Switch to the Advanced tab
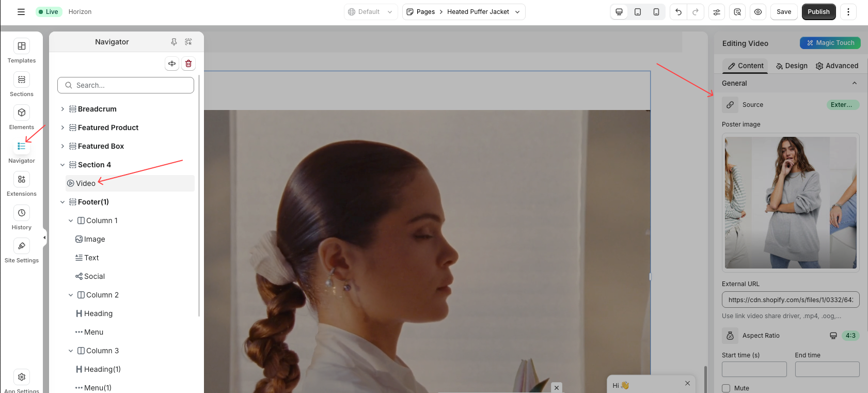Viewport: 868px width, 393px height. click(x=837, y=66)
